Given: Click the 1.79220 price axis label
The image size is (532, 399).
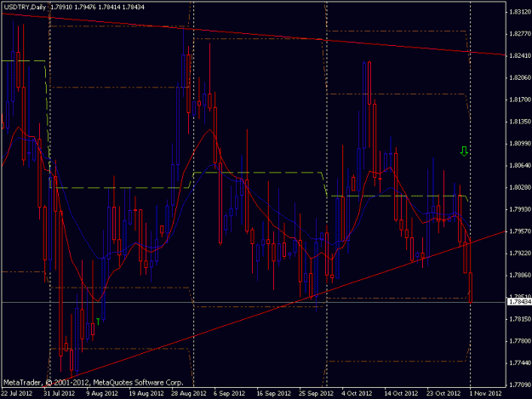Looking at the screenshot, I should click(520, 254).
